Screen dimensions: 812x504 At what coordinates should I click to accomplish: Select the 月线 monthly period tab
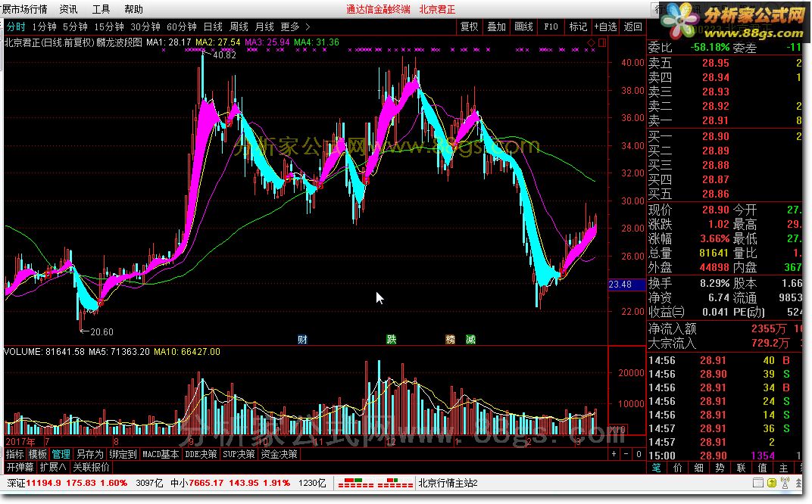[x=264, y=27]
